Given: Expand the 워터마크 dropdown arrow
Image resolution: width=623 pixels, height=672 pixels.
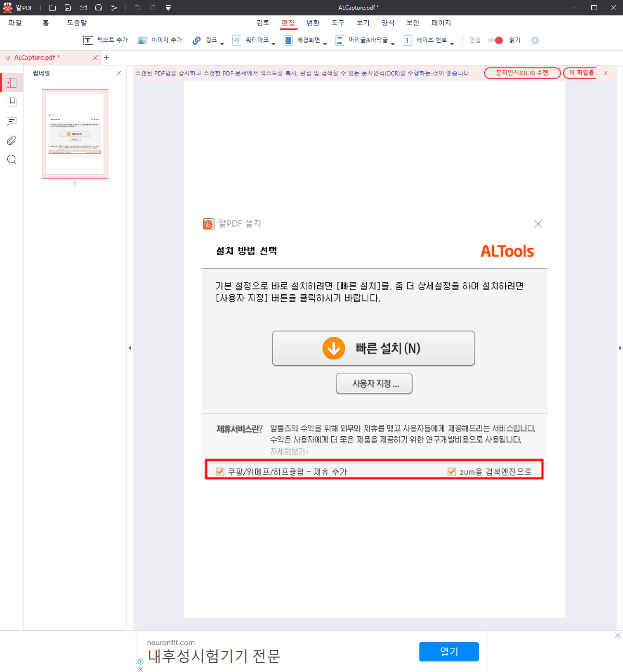Looking at the screenshot, I should tap(274, 44).
